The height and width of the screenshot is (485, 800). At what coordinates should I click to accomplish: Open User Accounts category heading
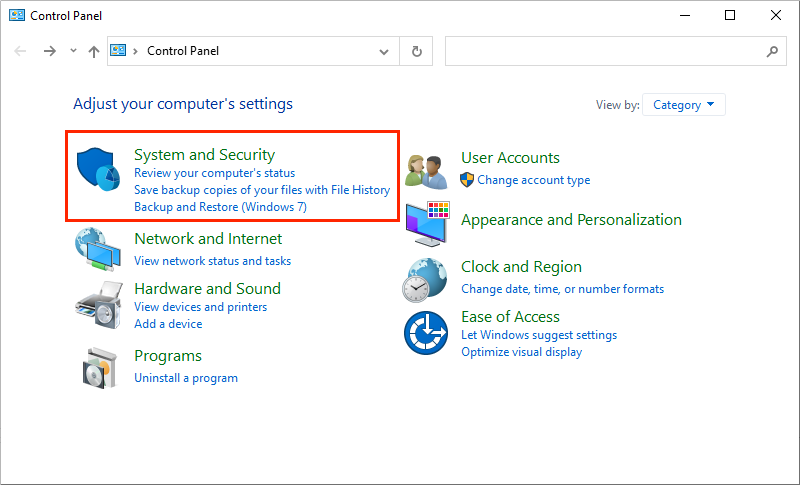510,158
